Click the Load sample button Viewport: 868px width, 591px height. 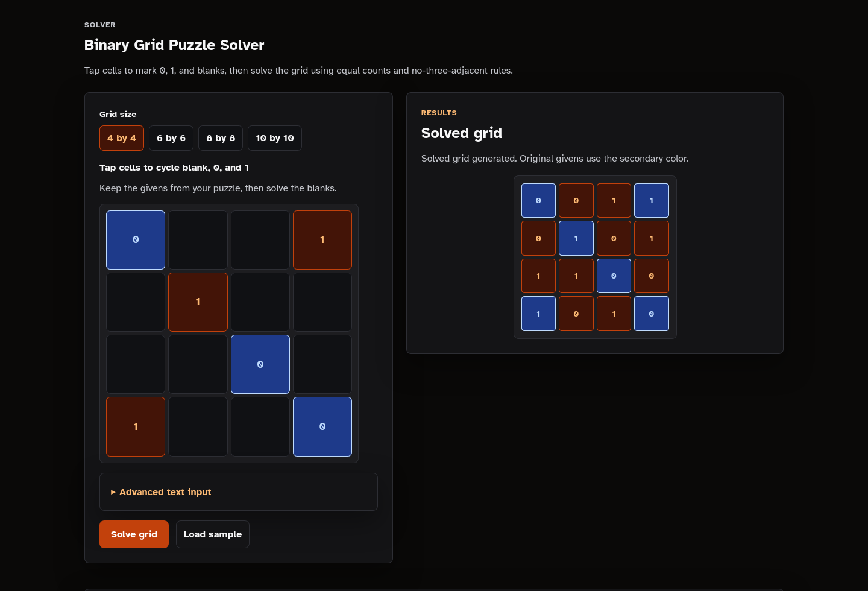pos(213,534)
